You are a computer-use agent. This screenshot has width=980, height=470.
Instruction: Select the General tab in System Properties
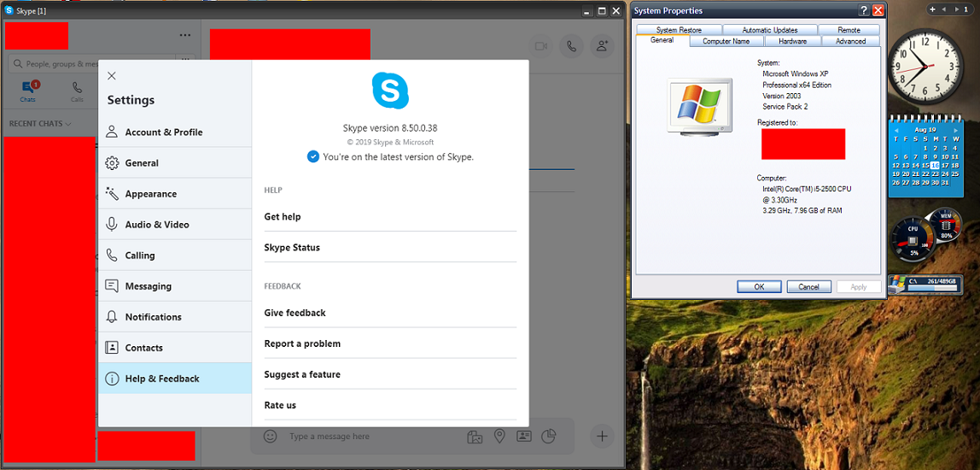(x=662, y=40)
